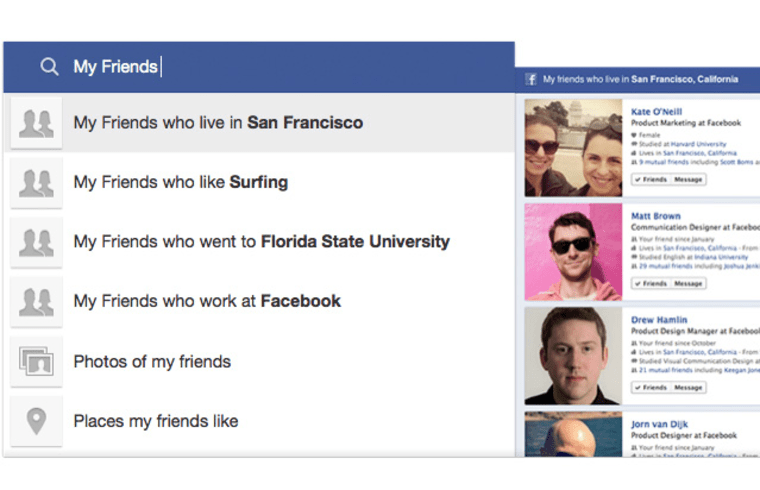760x490 pixels.
Task: Select the 'Places my friends like' suggestion
Action: [x=259, y=421]
